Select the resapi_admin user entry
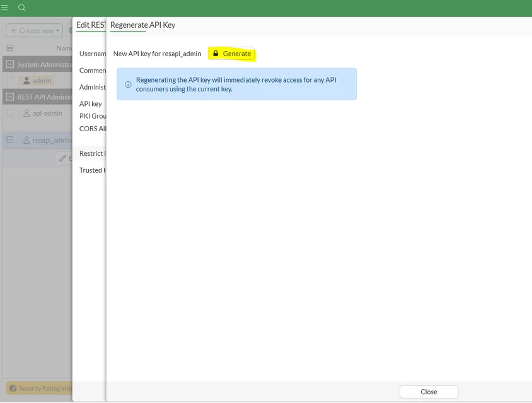 point(47,140)
